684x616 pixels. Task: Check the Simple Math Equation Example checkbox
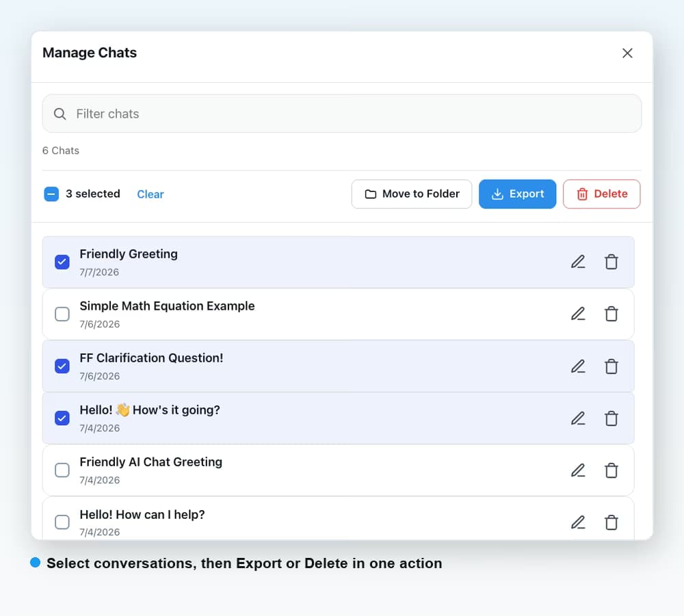(62, 314)
